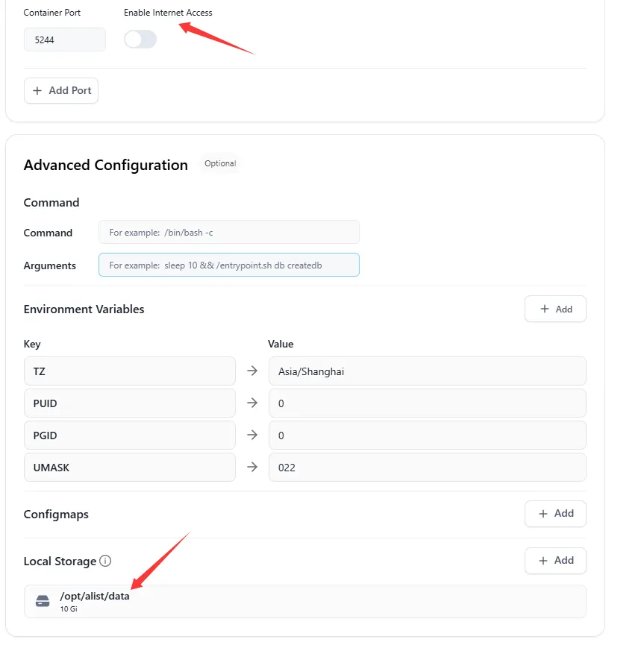Screen dimensions: 644x651
Task: Focus the Command input field
Action: [229, 232]
